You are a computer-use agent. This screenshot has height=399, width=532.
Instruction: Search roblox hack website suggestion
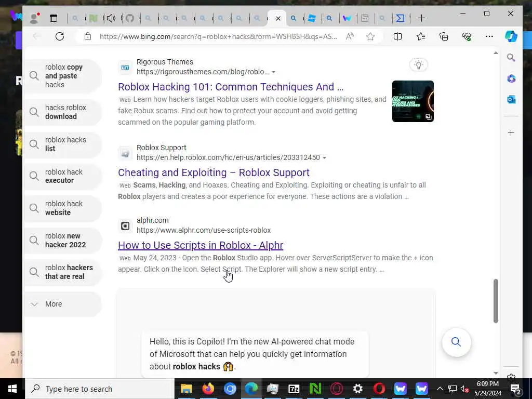coord(63,208)
